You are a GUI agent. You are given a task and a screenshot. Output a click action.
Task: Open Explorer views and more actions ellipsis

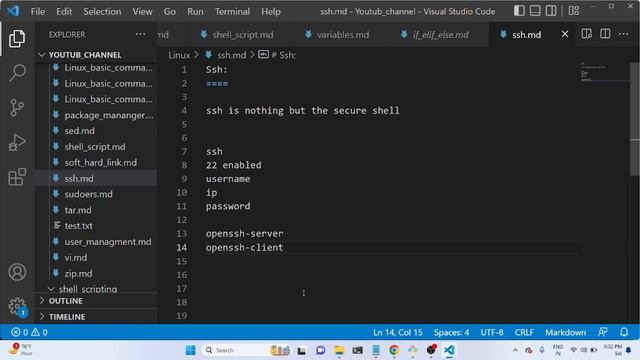140,34
